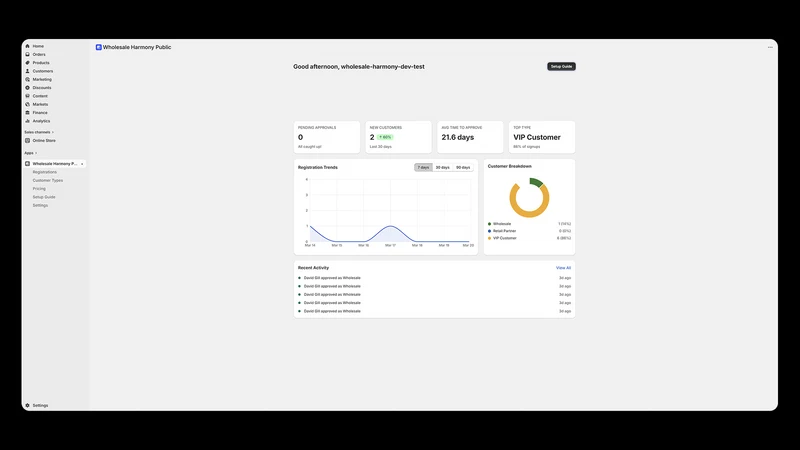This screenshot has width=800, height=450.
Task: Click the Mar 14 x-axis label
Action: point(310,245)
